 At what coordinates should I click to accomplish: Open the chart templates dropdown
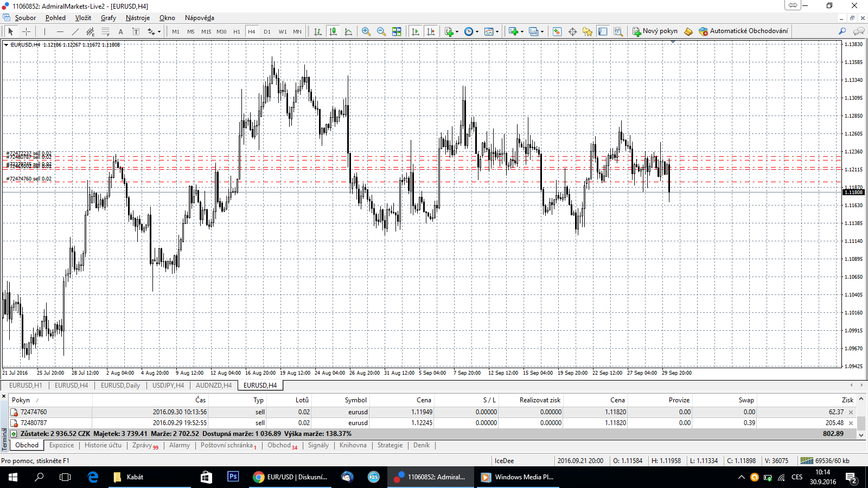[x=492, y=31]
